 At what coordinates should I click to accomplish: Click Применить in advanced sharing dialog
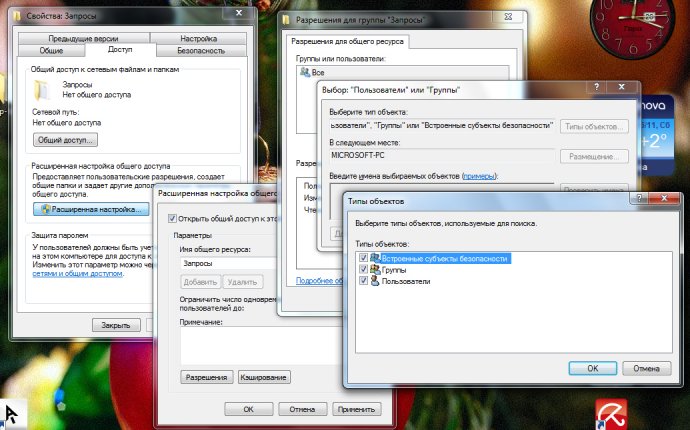[356, 409]
